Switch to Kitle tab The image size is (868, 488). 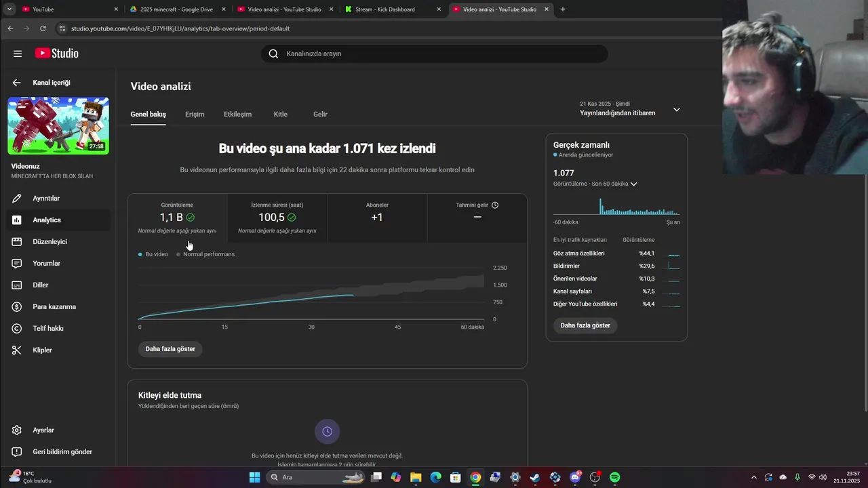[x=281, y=115]
